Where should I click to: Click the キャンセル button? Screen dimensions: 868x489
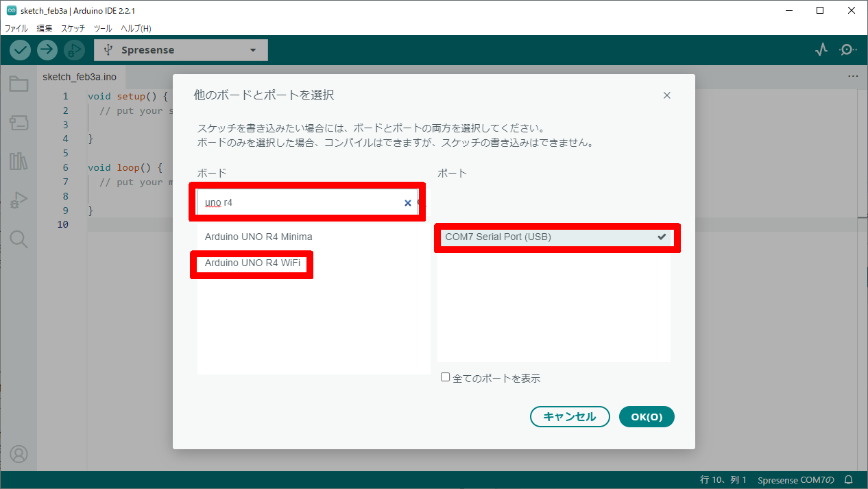coord(568,417)
